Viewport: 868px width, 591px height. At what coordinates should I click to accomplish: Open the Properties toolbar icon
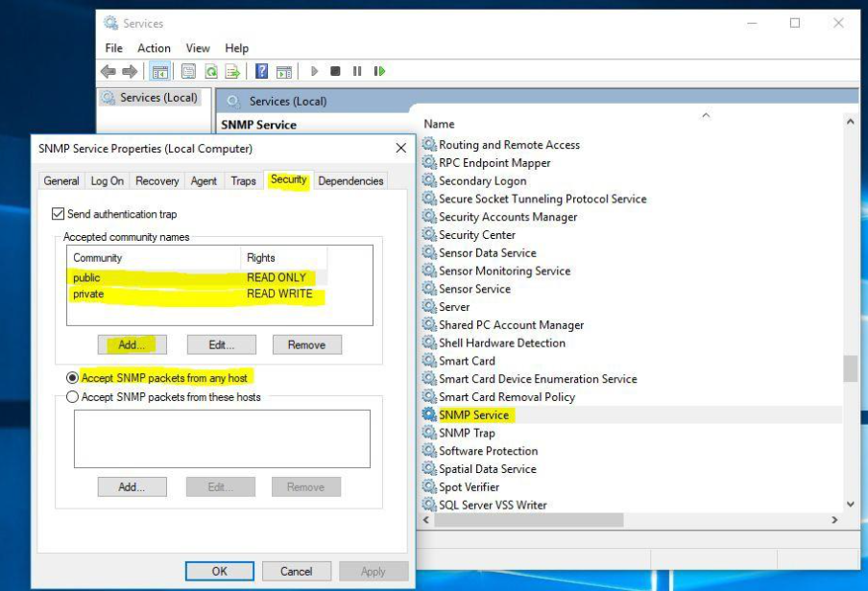pyautogui.click(x=188, y=71)
